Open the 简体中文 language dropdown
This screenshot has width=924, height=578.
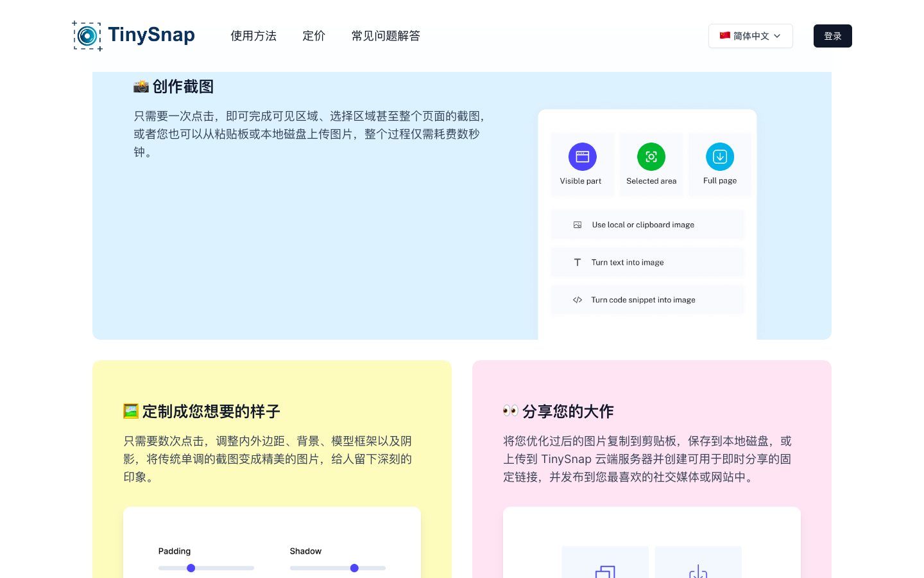tap(751, 36)
